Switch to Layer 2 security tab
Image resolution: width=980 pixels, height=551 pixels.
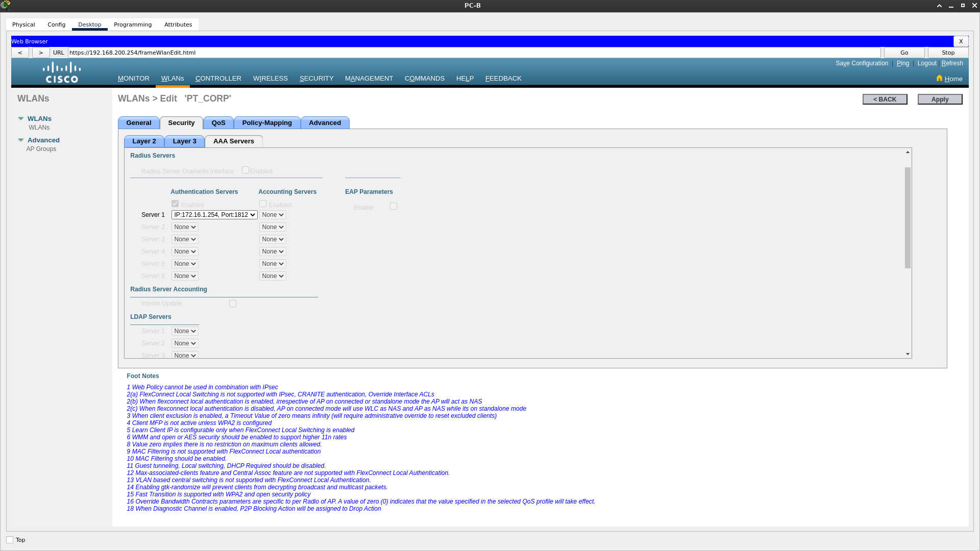click(x=144, y=141)
